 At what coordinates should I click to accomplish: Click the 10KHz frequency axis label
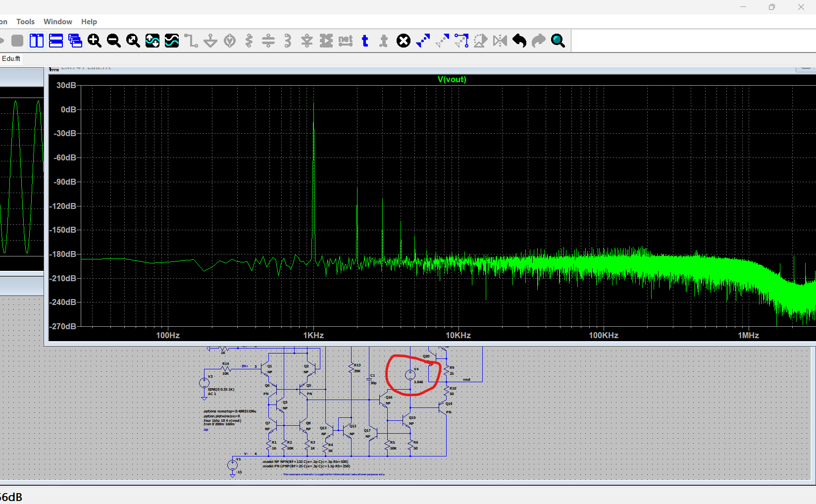(x=458, y=335)
